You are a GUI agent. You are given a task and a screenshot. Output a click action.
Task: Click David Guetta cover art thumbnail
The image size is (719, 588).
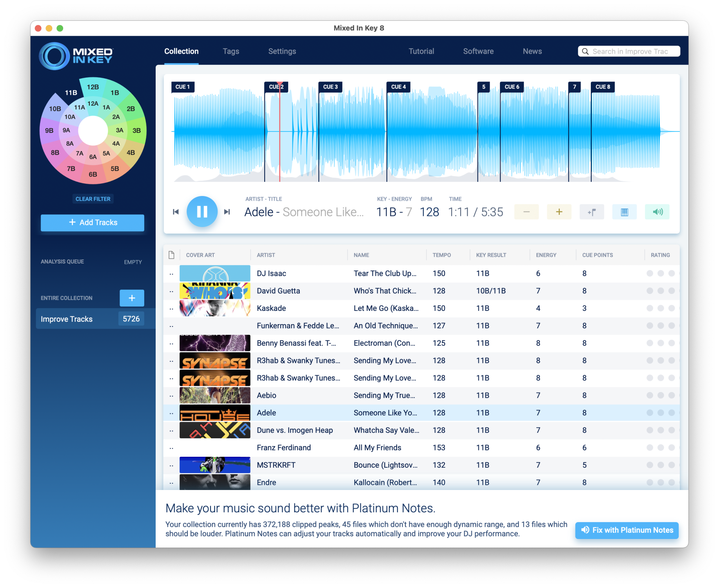pyautogui.click(x=215, y=291)
